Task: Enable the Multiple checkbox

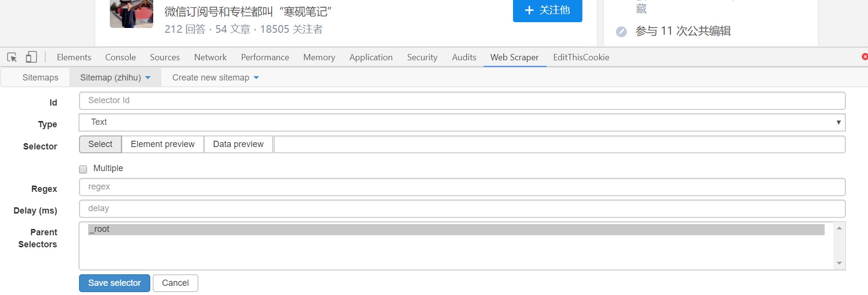Action: [83, 169]
